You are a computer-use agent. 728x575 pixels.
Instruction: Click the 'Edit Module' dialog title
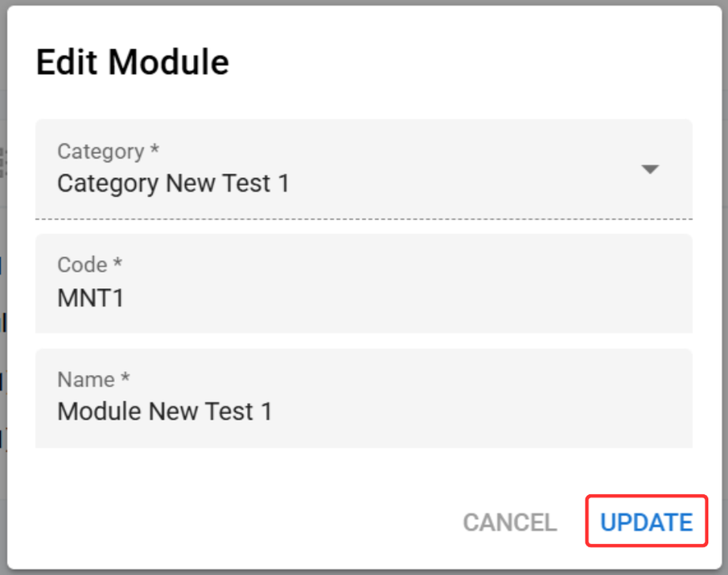point(132,62)
